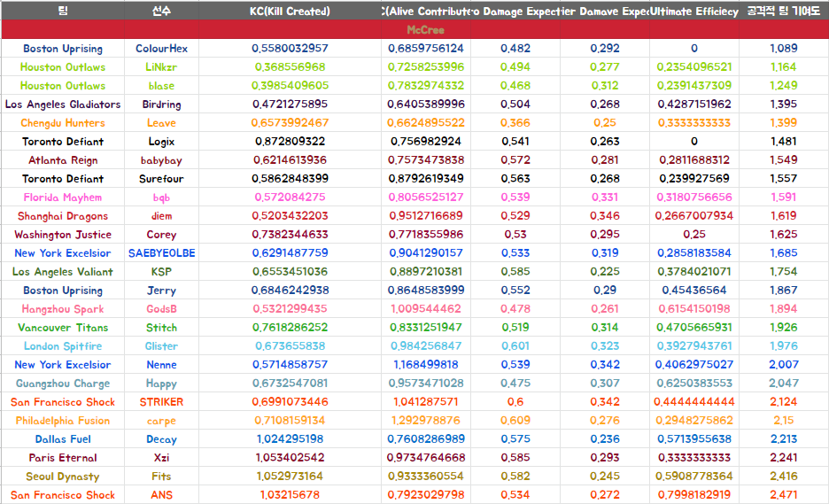Click the diem player cell
The width and height of the screenshot is (829, 504).
[161, 216]
